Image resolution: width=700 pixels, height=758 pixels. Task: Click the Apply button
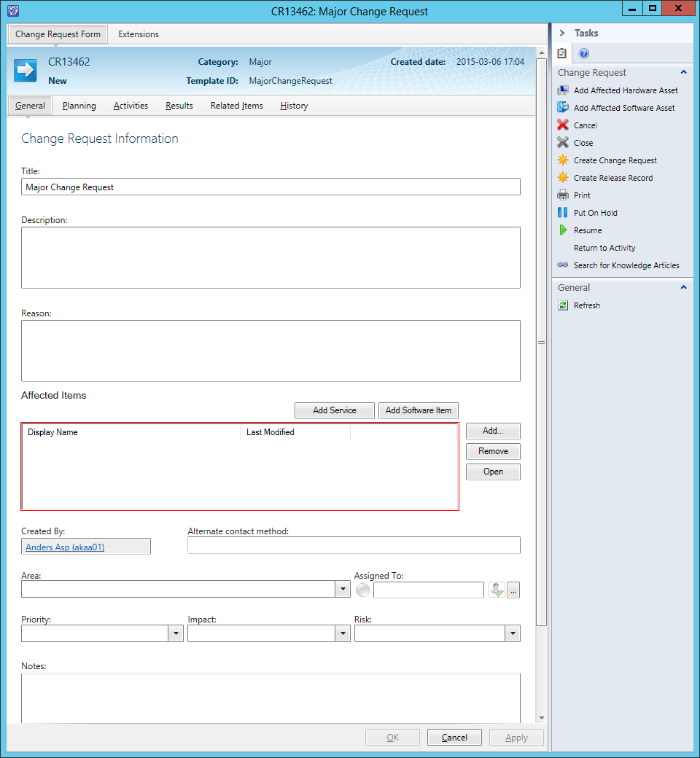point(516,737)
